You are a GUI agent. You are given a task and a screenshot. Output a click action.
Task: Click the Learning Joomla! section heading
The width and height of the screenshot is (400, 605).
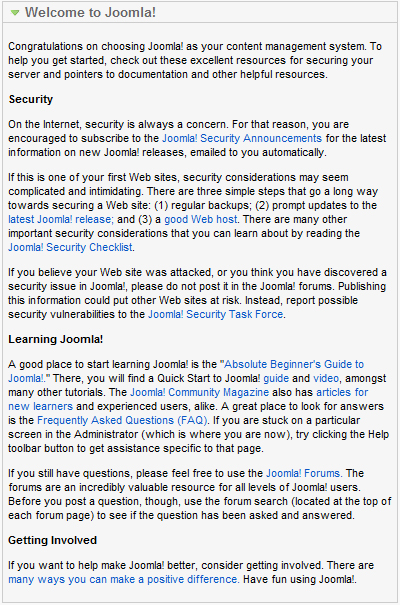[56, 339]
